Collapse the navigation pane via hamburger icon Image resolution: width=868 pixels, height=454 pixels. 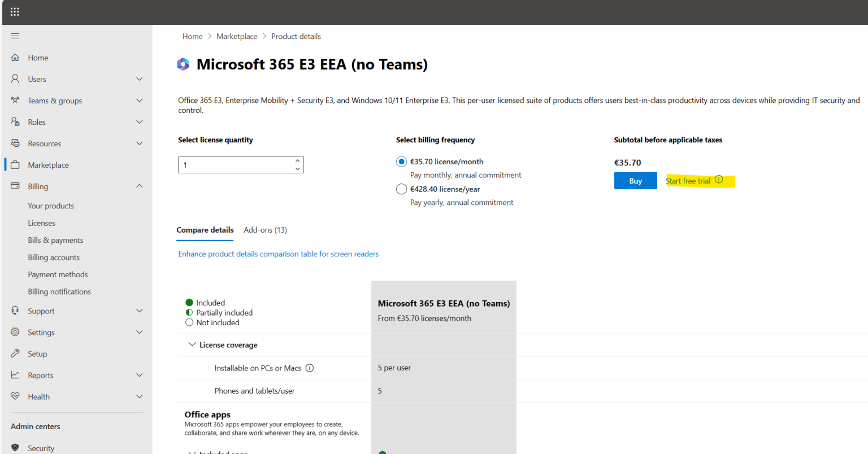15,36
